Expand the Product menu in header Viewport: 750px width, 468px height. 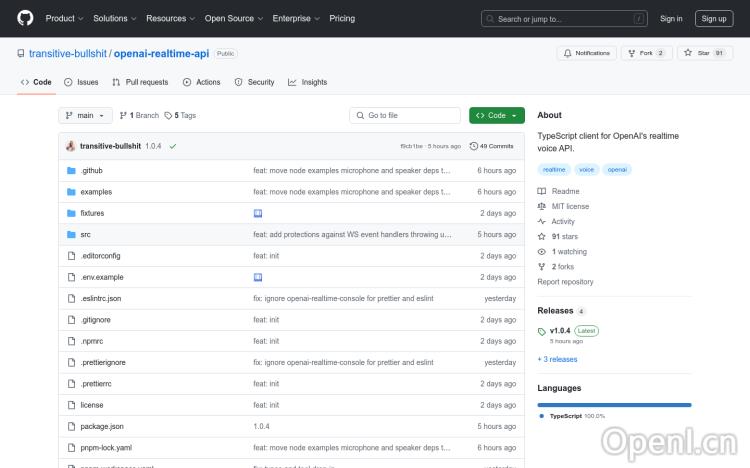pos(63,18)
